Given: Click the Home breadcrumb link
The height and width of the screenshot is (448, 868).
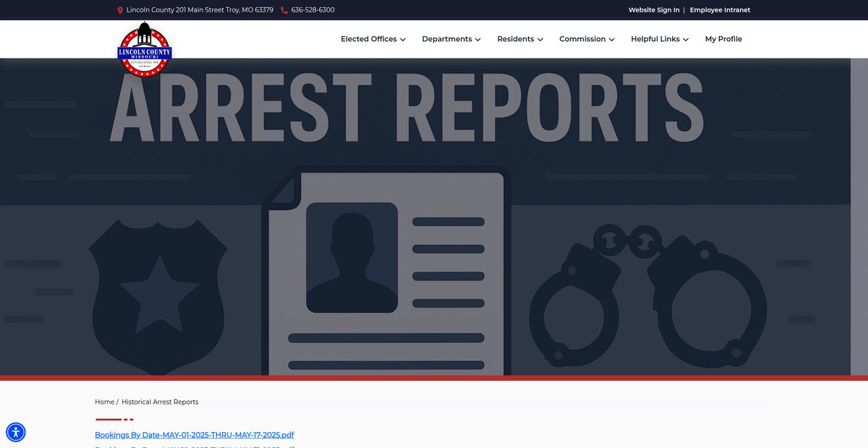Looking at the screenshot, I should click(104, 402).
